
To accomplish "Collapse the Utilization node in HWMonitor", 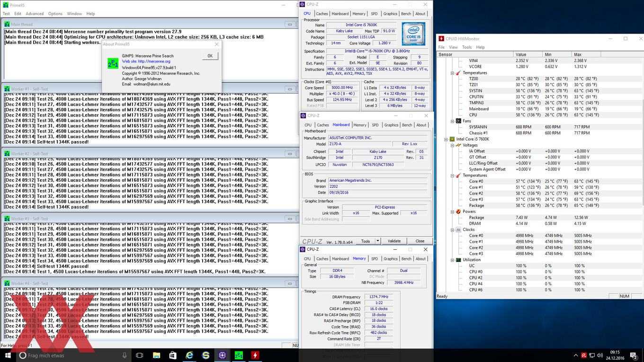I will pyautogui.click(x=452, y=260).
